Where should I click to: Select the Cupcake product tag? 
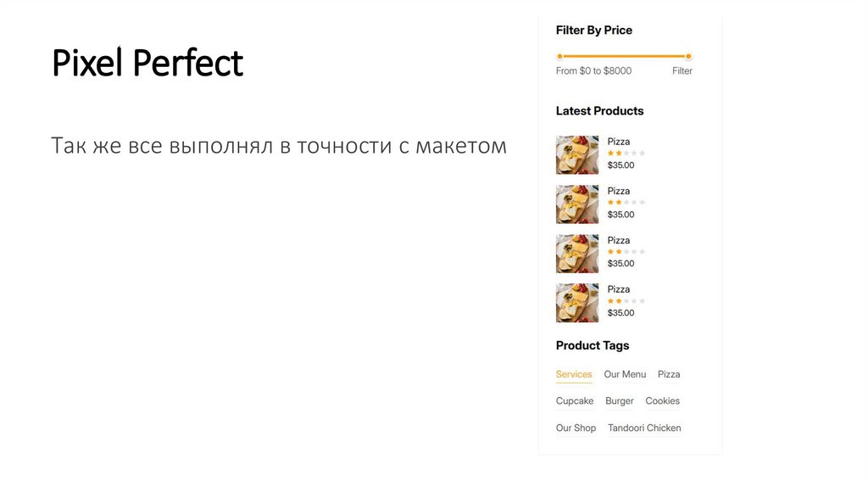point(575,401)
